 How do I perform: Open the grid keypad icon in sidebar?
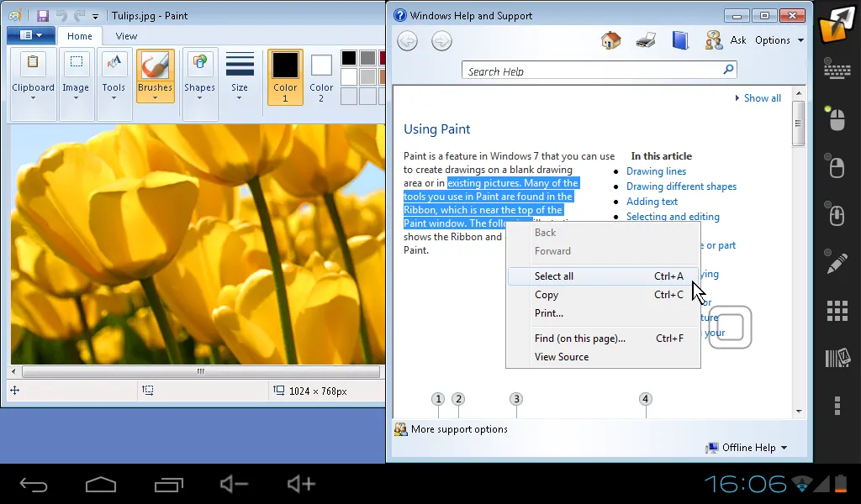[837, 311]
